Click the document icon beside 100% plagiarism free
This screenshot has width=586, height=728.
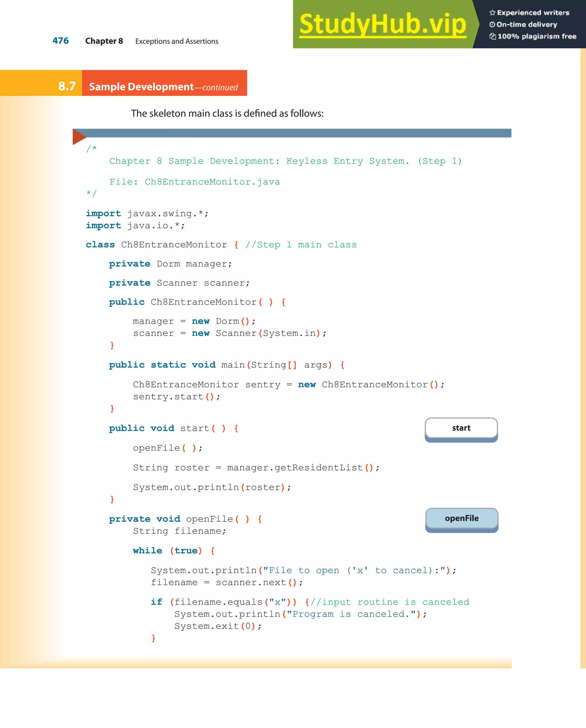[492, 36]
